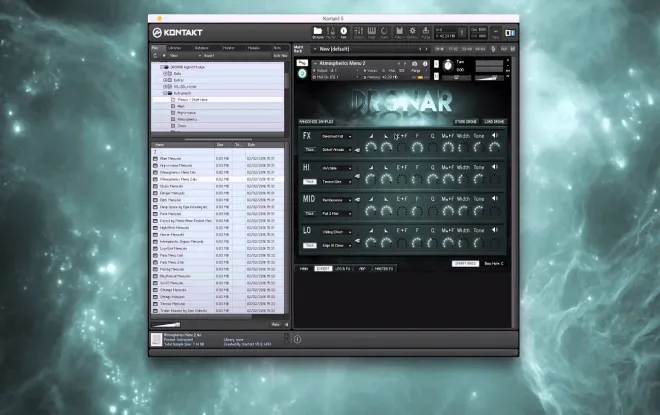
Task: Click the instrument Tune knob
Action: pyautogui.click(x=447, y=65)
